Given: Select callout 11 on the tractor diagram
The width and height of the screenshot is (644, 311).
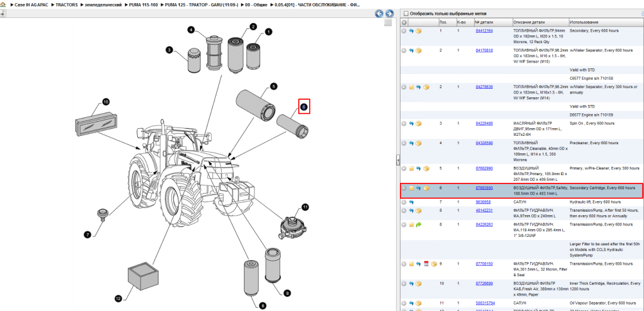Looking at the screenshot, I should pos(305,207).
